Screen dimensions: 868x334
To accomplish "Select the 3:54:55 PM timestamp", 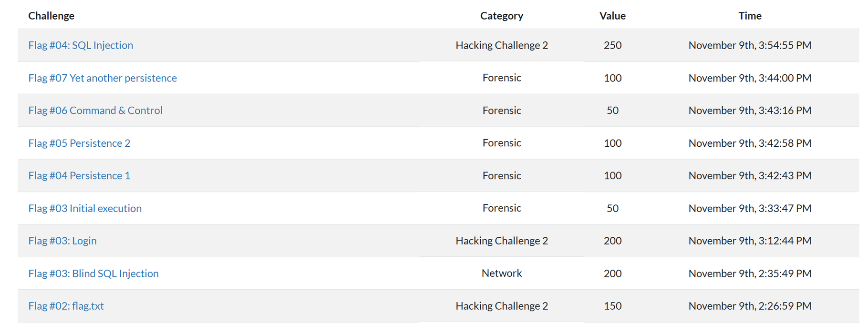I will point(750,45).
